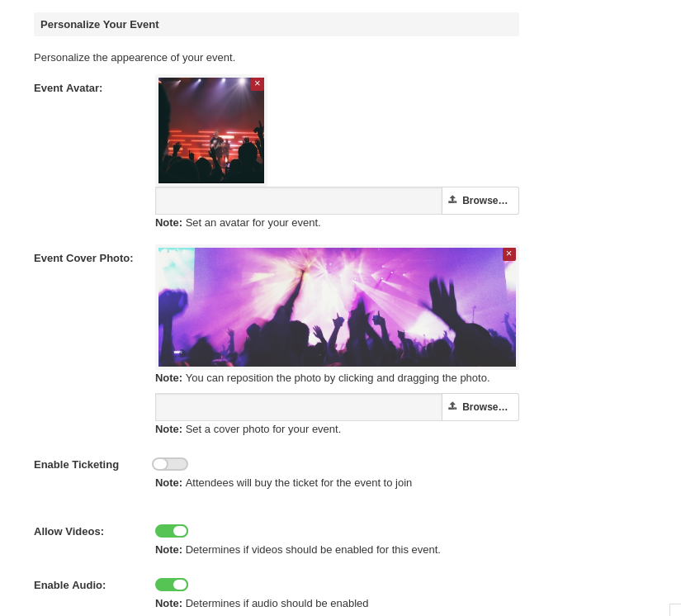Screen dimensions: 681x616
Task: Click the Enable Audio label
Action: pyautogui.click(x=69, y=585)
